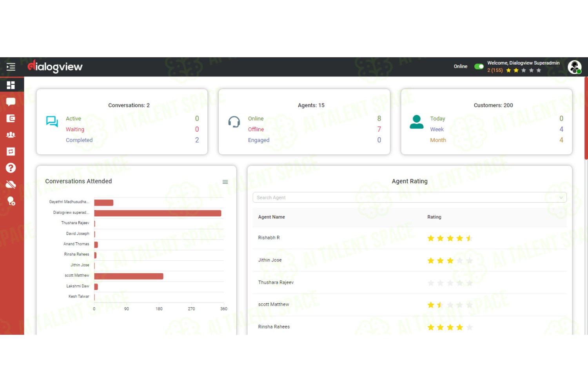Click the Conversations Attended title
This screenshot has height=392, width=588.
point(78,181)
